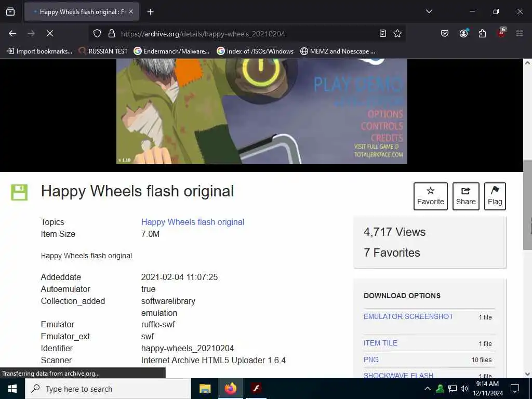Select the 4,717 Views text
Viewport: 532px width, 399px height.
(x=395, y=232)
